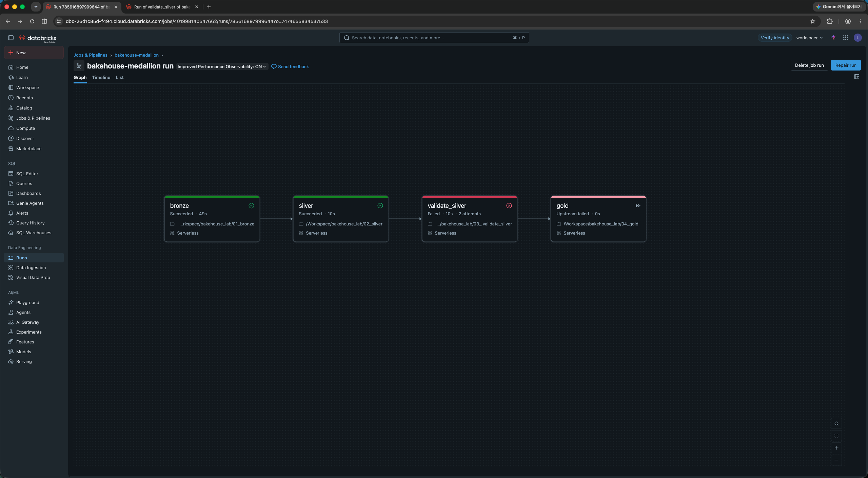The image size is (868, 478).
Task: Open the job run icon beside title
Action: 79,66
